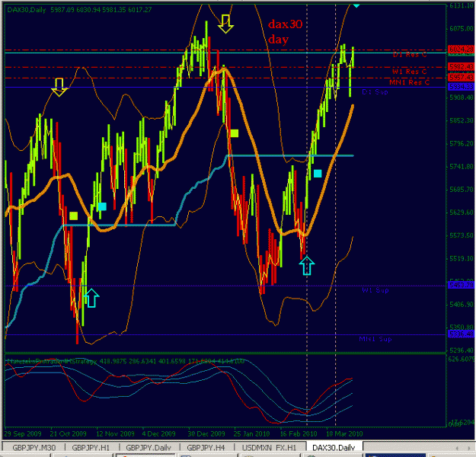Viewport: 476px width, 457px height.
Task: Select yellow down arrow above December 2009 peak
Action: [225, 24]
